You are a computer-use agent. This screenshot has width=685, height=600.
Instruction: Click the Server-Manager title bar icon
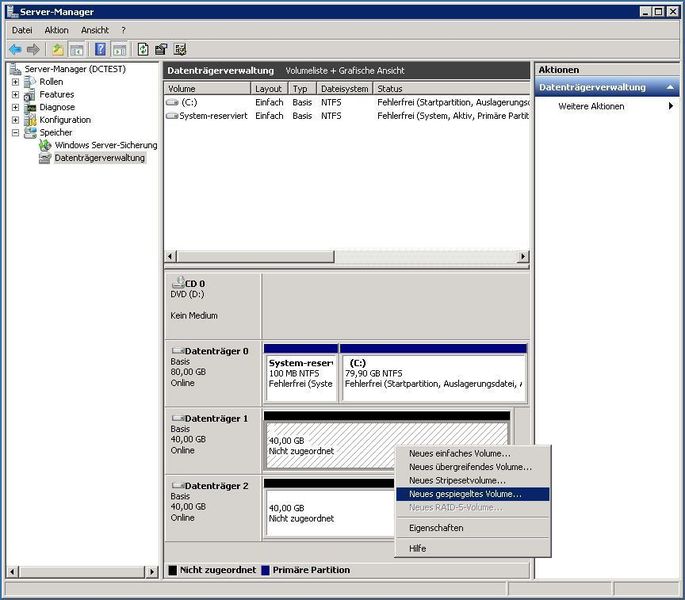pyautogui.click(x=13, y=11)
